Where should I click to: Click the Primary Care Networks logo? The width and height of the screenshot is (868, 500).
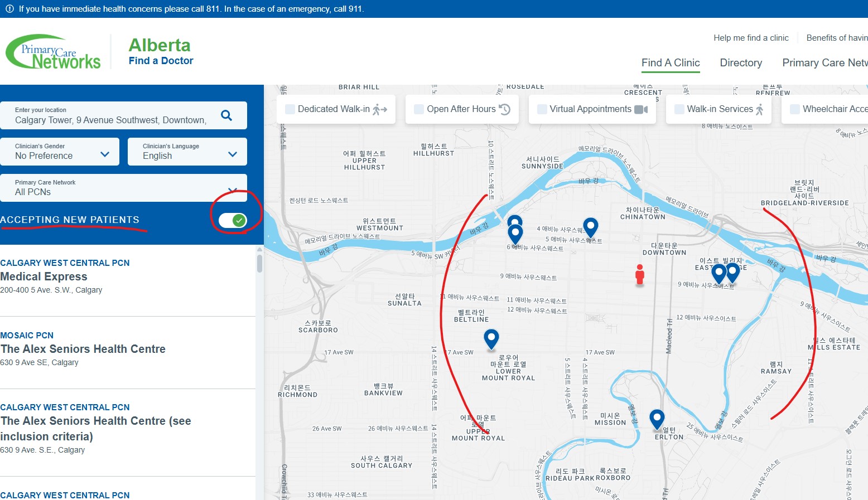(54, 52)
